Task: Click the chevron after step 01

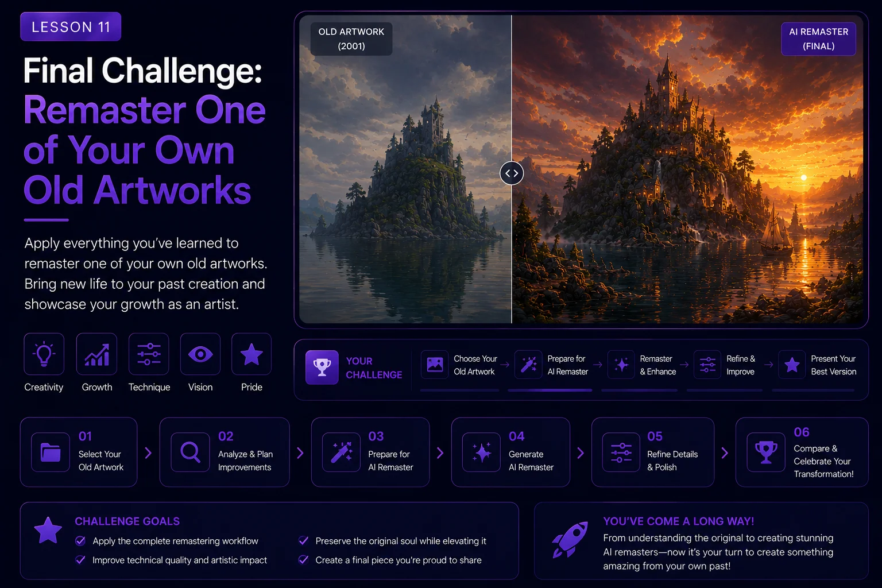Action: 148,453
